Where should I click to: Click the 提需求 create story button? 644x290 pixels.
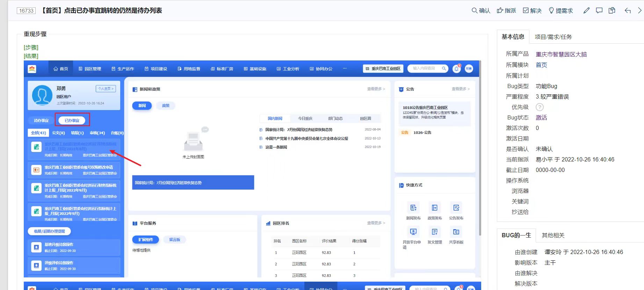[560, 10]
